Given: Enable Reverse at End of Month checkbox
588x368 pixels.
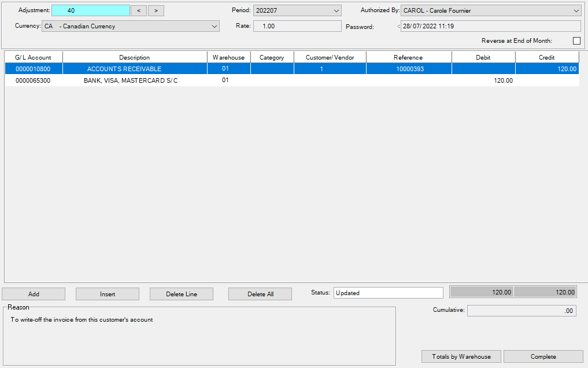Looking at the screenshot, I should pyautogui.click(x=576, y=41).
